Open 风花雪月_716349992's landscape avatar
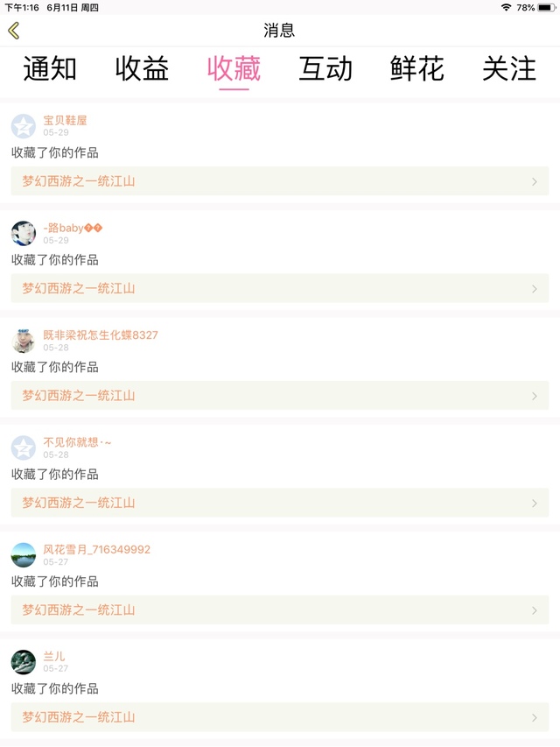This screenshot has height=747, width=560. (24, 555)
